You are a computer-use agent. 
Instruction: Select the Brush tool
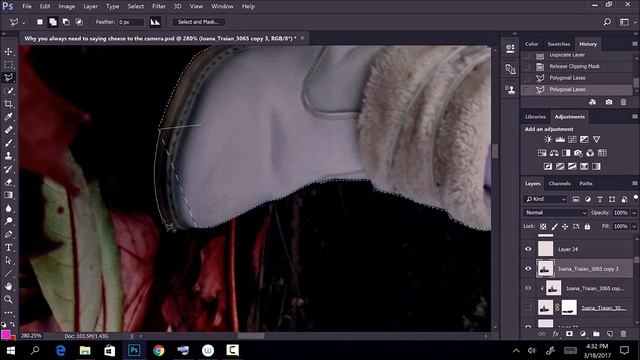click(x=8, y=143)
